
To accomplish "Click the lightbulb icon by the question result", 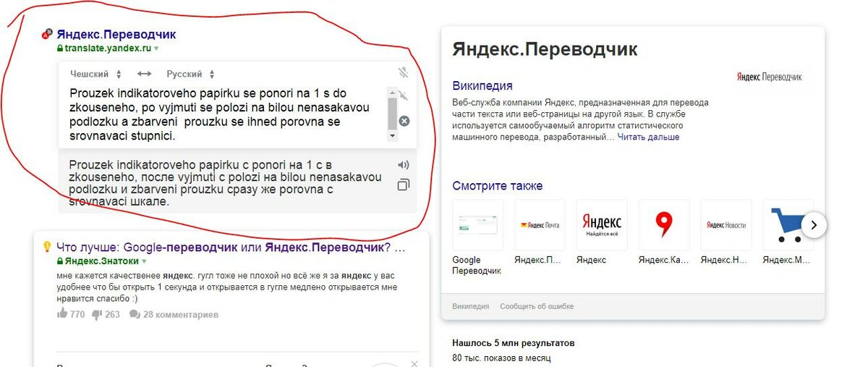I will 48,246.
